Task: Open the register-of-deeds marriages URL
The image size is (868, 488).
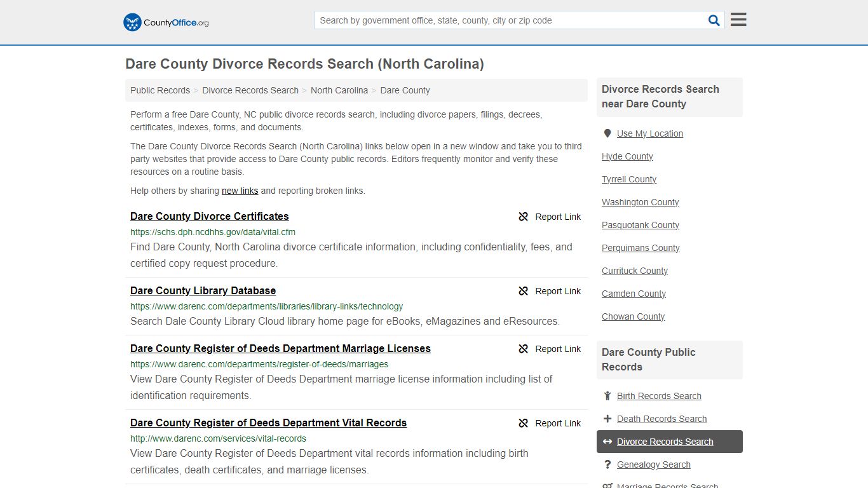Action: coord(259,364)
